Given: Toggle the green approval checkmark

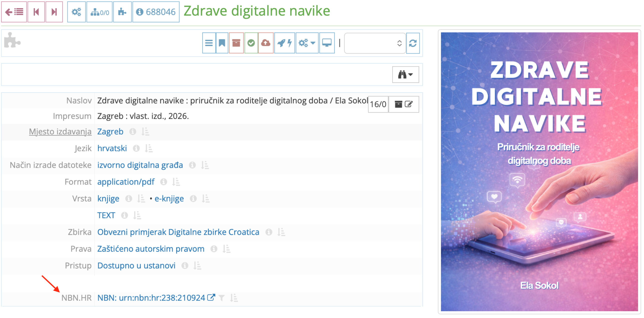Looking at the screenshot, I should coord(251,43).
